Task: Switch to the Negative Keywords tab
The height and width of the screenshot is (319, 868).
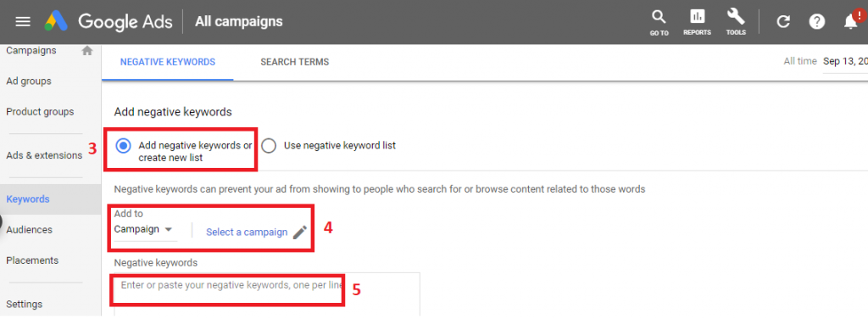Action: coord(168,62)
